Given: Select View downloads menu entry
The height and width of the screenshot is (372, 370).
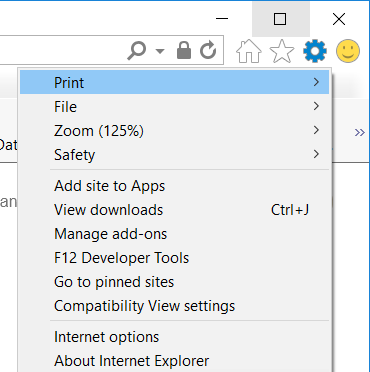Looking at the screenshot, I should click(x=174, y=210).
